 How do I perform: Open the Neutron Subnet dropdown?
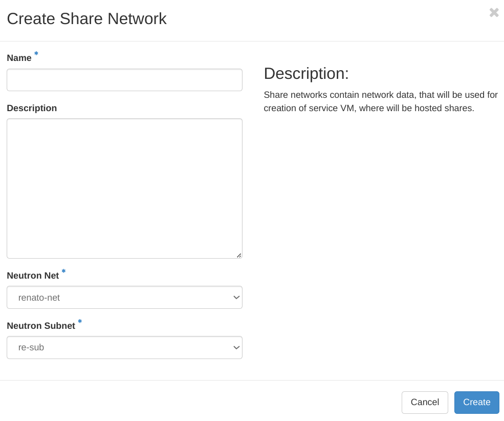tap(124, 348)
